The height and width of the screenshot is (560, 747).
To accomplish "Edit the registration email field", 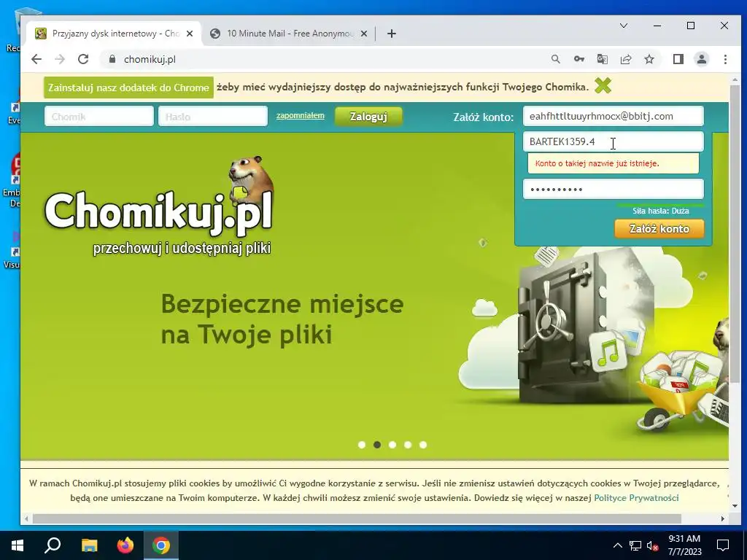I will 613,116.
